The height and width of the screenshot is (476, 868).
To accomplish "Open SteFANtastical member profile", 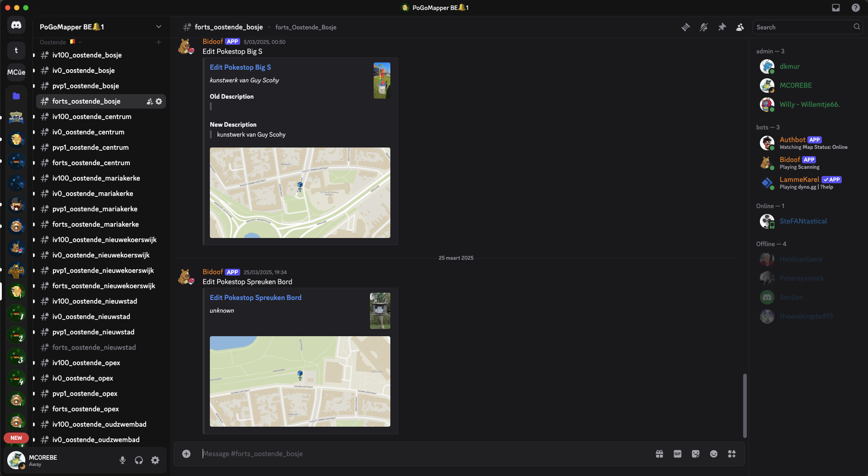I will (808, 221).
